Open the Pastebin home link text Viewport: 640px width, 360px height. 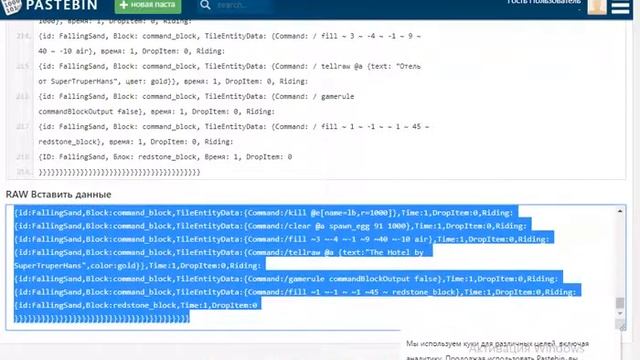pos(62,5)
